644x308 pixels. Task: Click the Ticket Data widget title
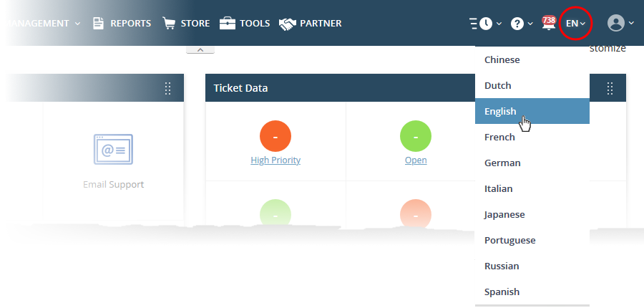point(240,88)
